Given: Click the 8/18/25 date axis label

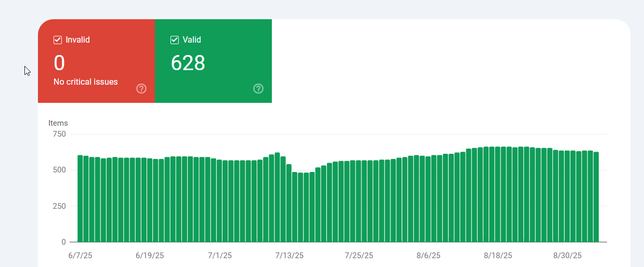Looking at the screenshot, I should click(x=498, y=256).
